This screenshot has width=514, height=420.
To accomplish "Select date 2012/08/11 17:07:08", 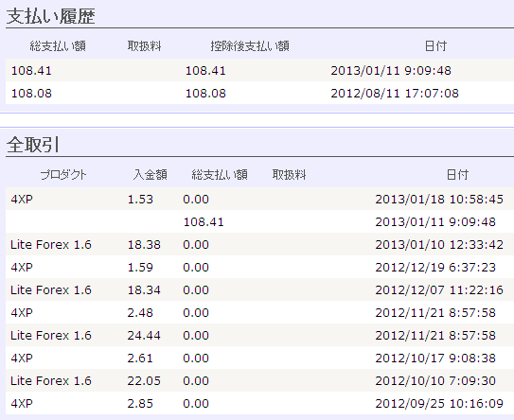I will tap(395, 94).
